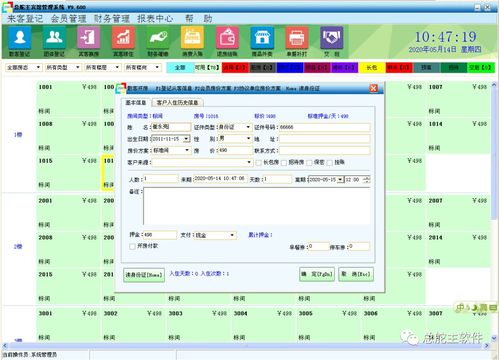
Task: Filter rooms by 可用【78】 status
Action: [x=208, y=68]
